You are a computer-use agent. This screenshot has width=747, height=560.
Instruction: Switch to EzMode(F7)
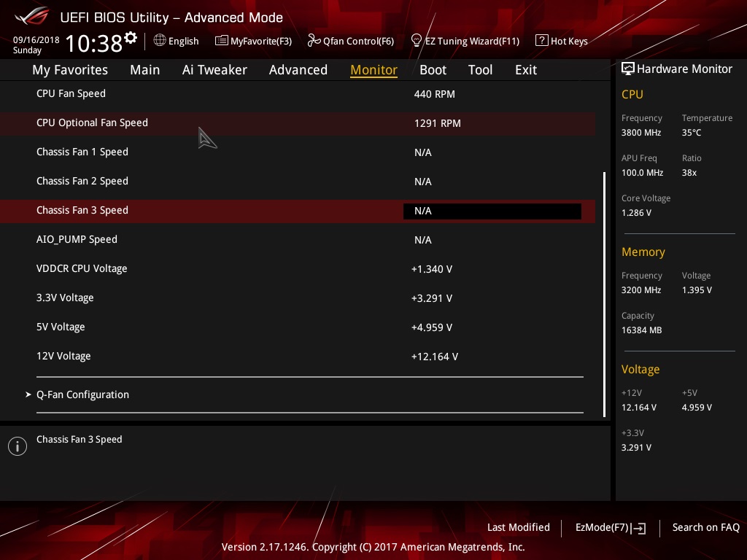pyautogui.click(x=602, y=527)
